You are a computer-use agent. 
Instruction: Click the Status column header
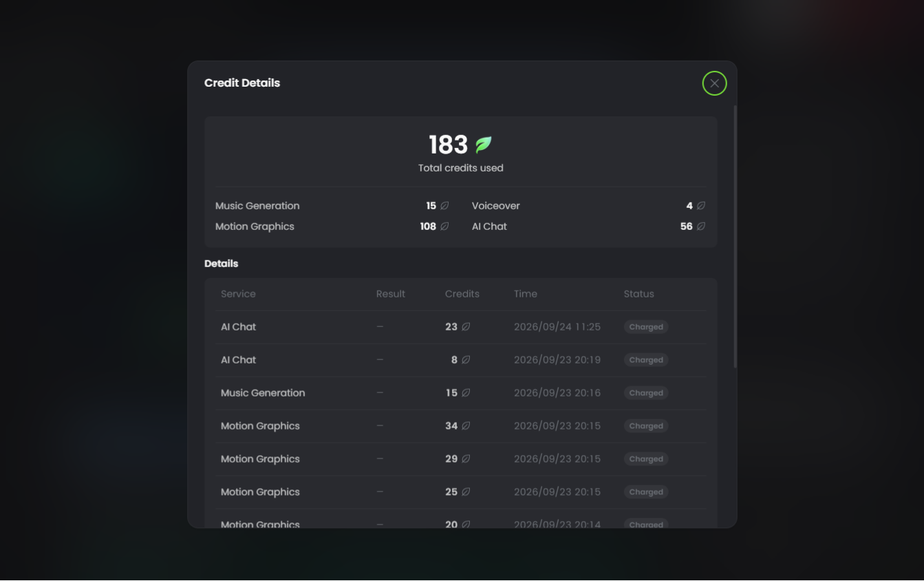[639, 294]
